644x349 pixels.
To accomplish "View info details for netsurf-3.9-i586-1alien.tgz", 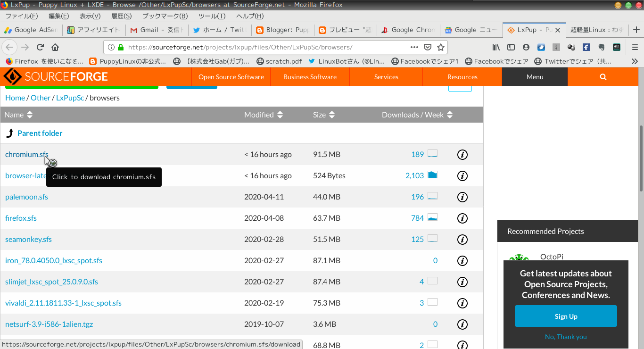I will 462,324.
